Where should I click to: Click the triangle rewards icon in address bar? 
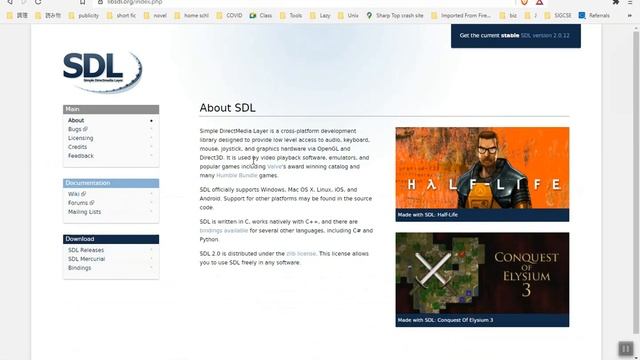tap(540, 2)
